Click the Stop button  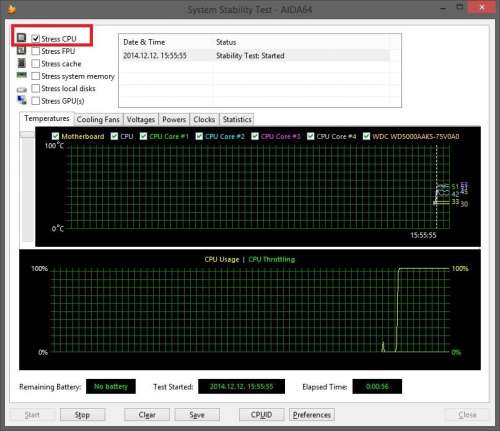[82, 415]
